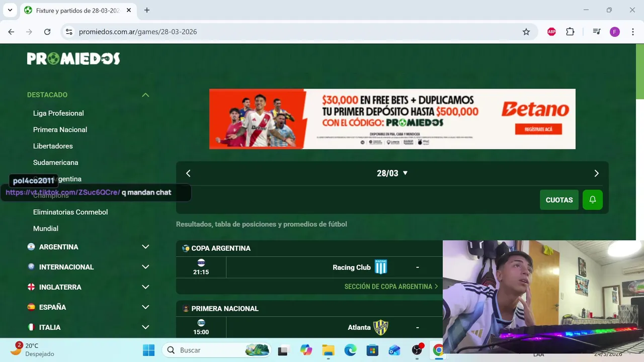The width and height of the screenshot is (644, 362).
Task: Open the 28/03 date picker dropdown
Action: pyautogui.click(x=392, y=173)
